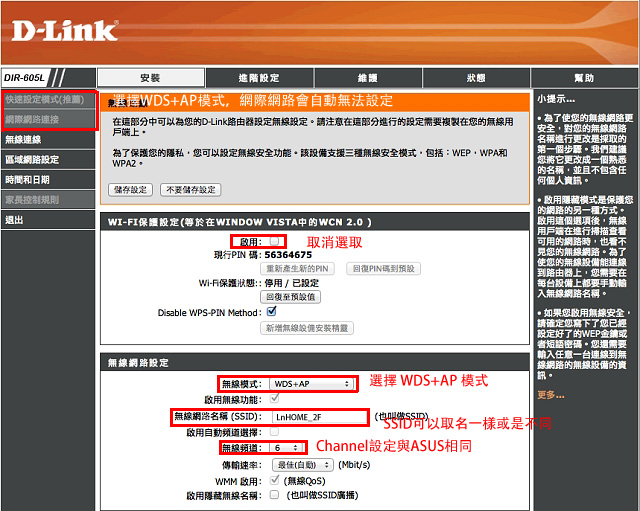Click the 小提示... heading
Screen dimensions: 640x511
pyautogui.click(x=556, y=99)
